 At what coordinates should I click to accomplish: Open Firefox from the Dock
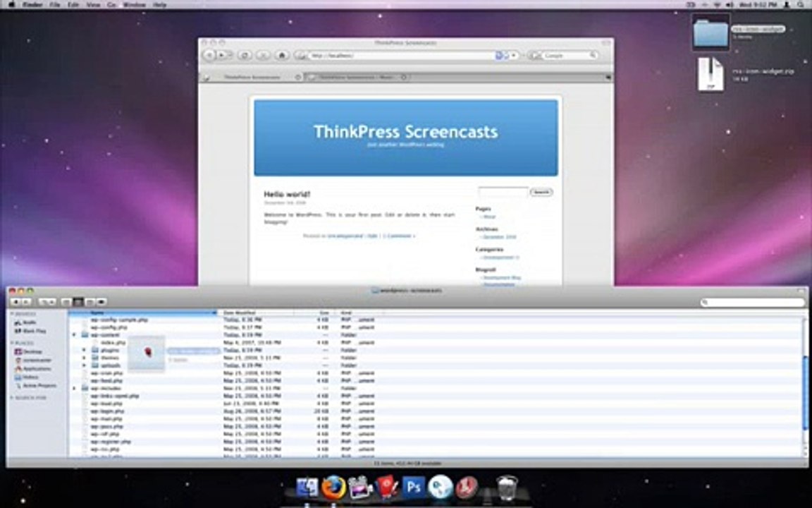pos(333,488)
